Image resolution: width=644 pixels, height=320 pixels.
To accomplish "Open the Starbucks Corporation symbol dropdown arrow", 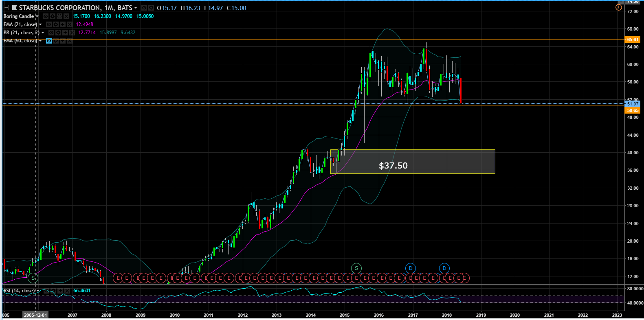I will pyautogui.click(x=136, y=8).
